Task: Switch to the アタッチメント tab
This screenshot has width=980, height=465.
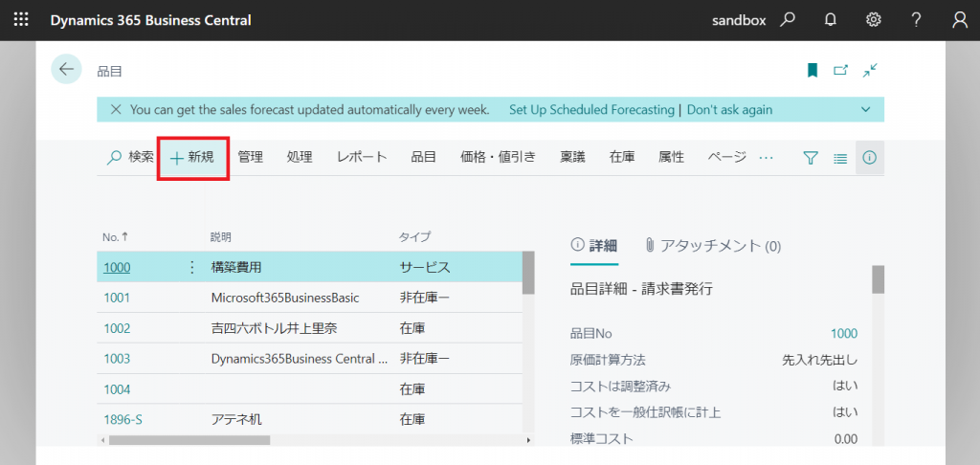Action: click(712, 246)
